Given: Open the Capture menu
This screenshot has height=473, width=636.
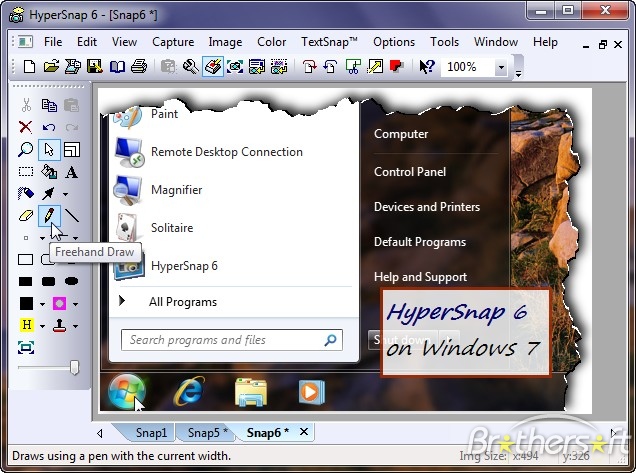Looking at the screenshot, I should point(173,42).
